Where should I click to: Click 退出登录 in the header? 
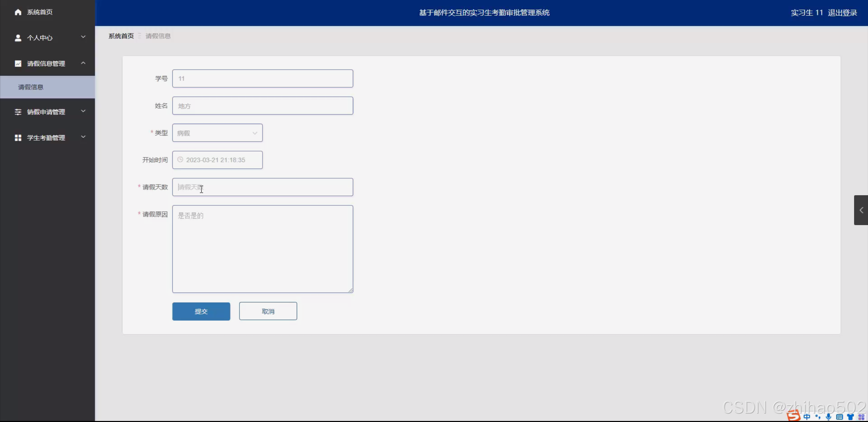click(842, 13)
